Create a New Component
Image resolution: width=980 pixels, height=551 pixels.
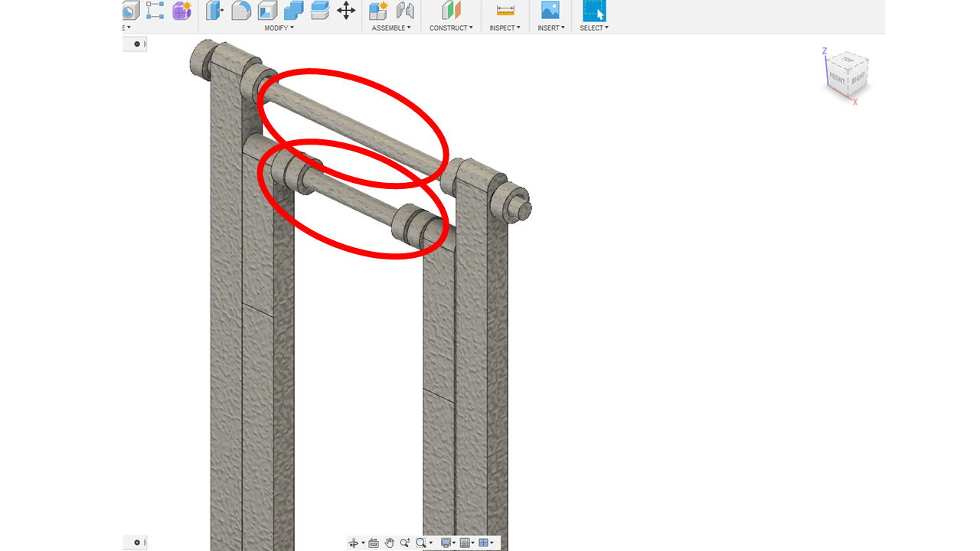pos(378,10)
